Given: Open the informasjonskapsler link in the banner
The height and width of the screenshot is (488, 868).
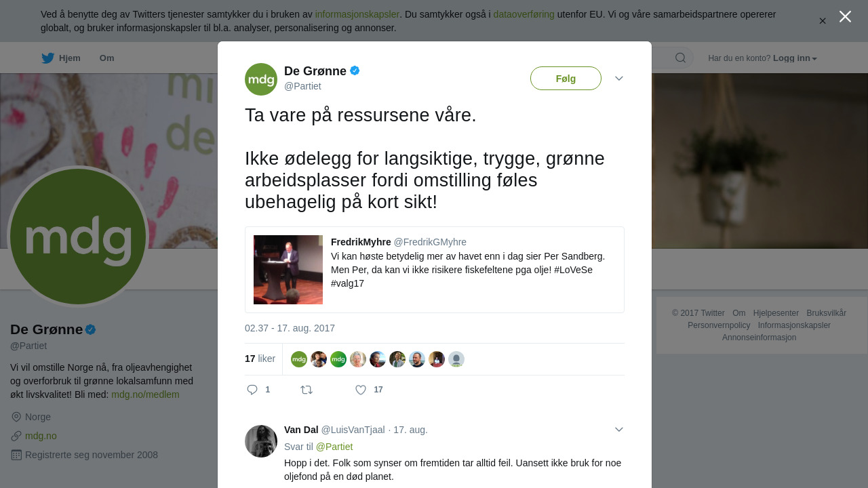Looking at the screenshot, I should [x=357, y=14].
